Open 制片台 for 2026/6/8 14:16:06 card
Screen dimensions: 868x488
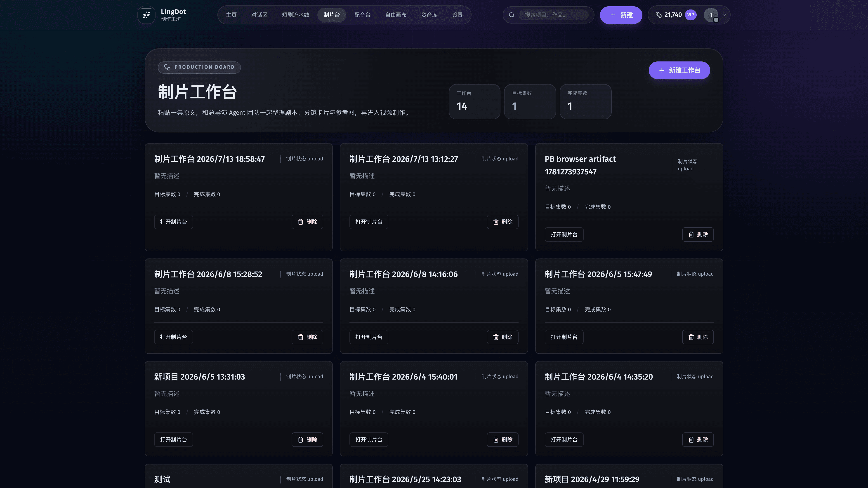click(369, 337)
